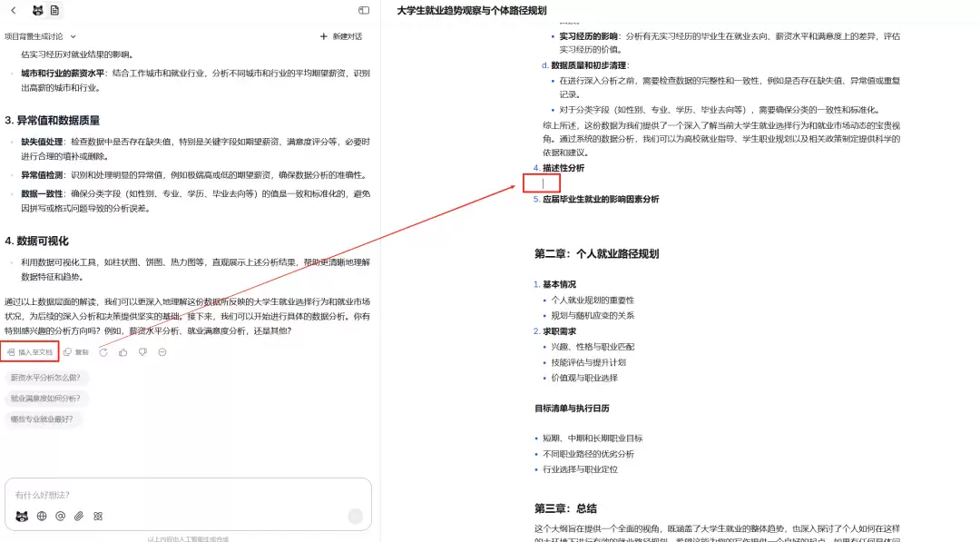Click chat bullet 缺失值处理
This screenshot has height=542, width=980.
pyautogui.click(x=42, y=142)
